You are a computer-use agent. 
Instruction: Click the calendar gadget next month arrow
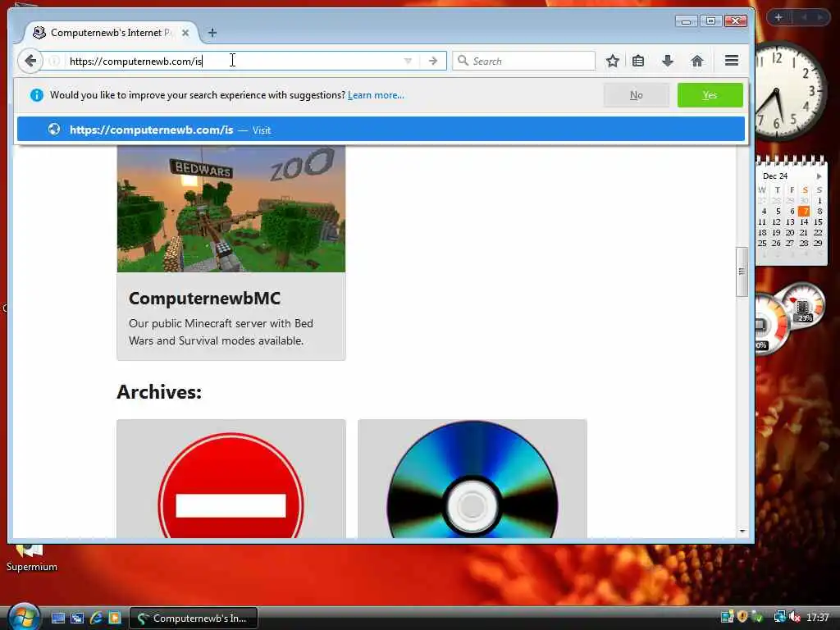[819, 176]
